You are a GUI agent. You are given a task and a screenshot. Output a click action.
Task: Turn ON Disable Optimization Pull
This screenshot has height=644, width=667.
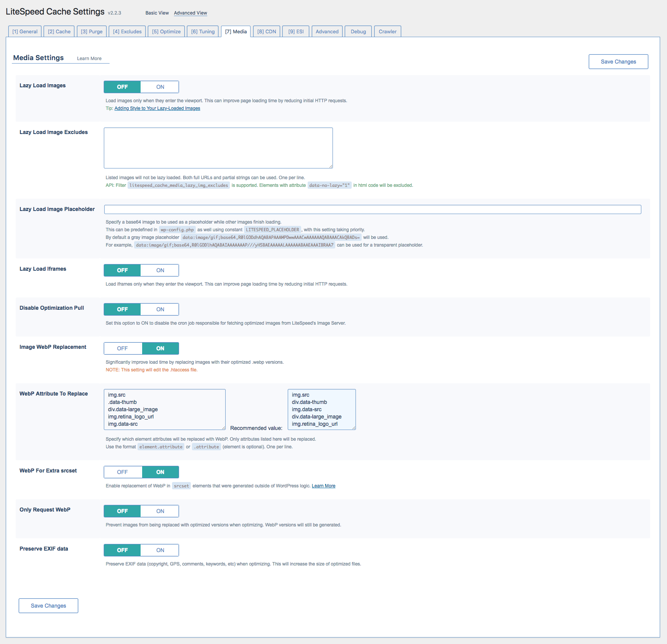(160, 309)
